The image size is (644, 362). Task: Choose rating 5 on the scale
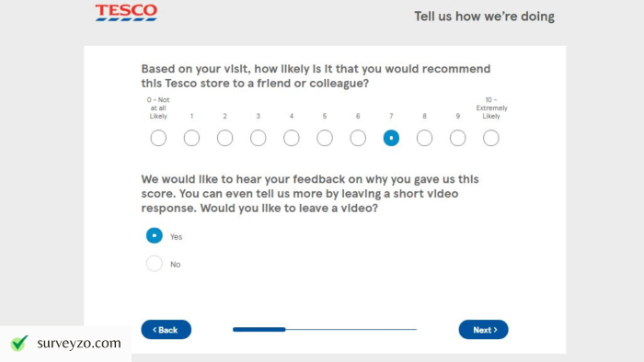pos(325,138)
